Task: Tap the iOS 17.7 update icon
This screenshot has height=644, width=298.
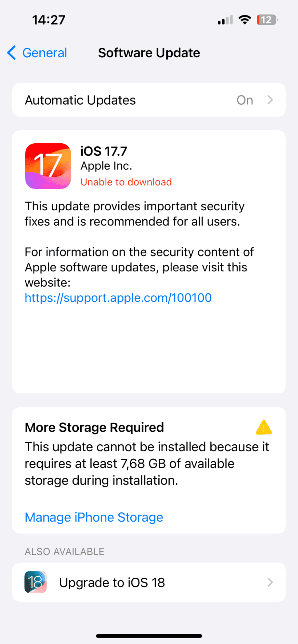Action: (48, 166)
